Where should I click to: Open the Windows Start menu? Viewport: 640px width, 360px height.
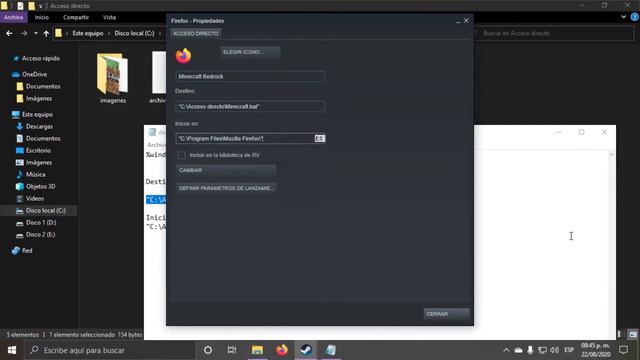pyautogui.click(x=12, y=350)
